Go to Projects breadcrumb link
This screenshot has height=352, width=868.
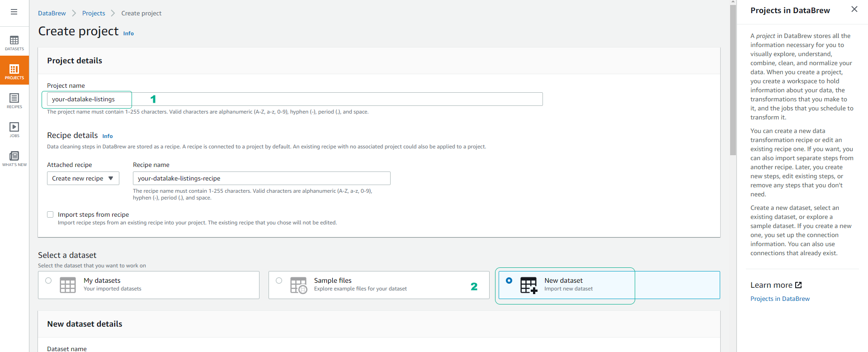pyautogui.click(x=94, y=13)
